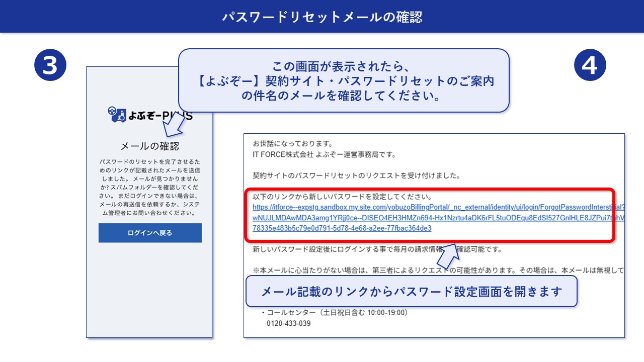
Task: Click the コールセンター hours line
Action: pos(334,313)
